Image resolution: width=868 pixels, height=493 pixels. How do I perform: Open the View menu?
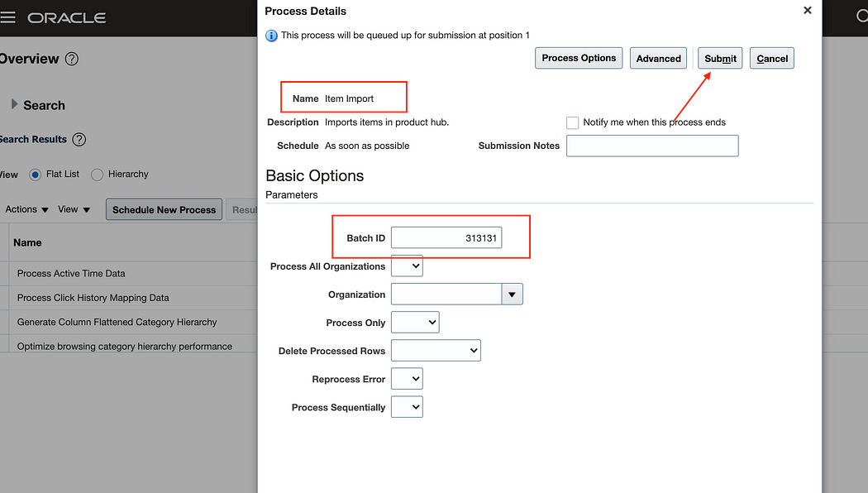[x=74, y=209]
